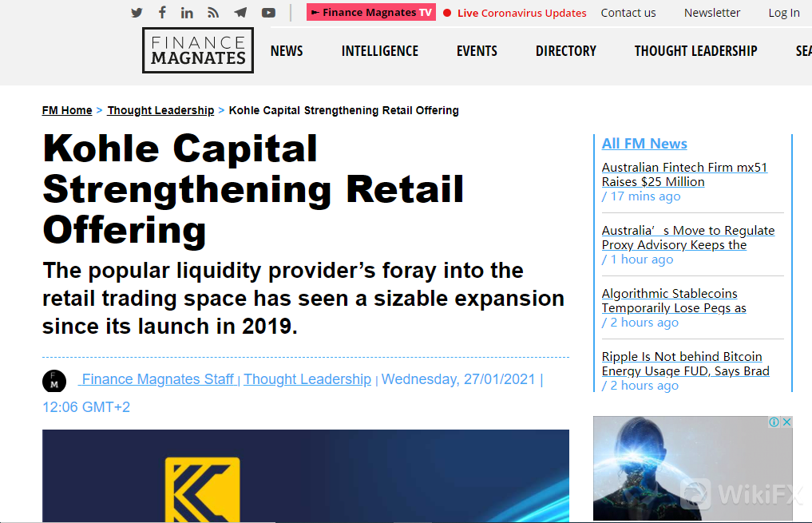812x523 pixels.
Task: Read Australian Fintech Firm mx51 article
Action: pos(684,175)
